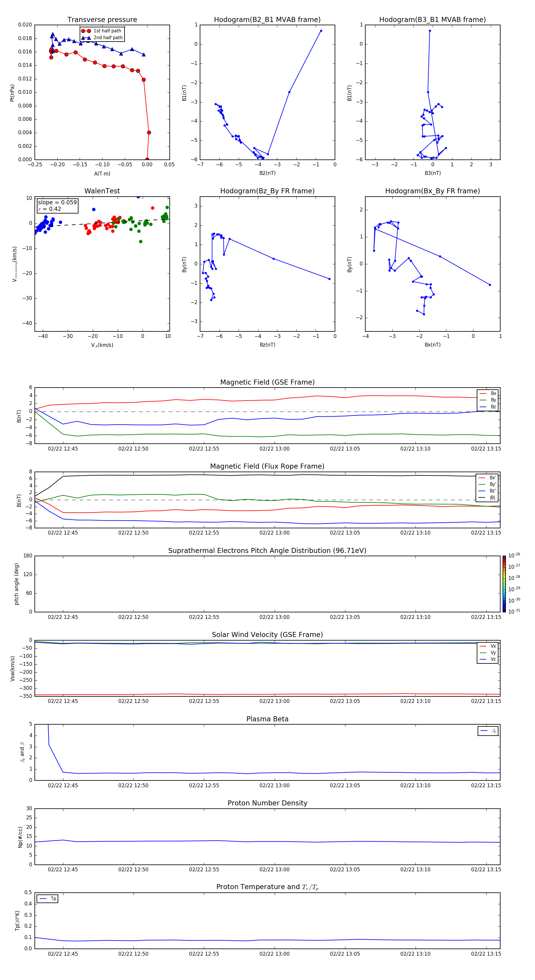Screen dimensions: 535x980
Task: Click the "Hodogram(B2_B1 MVAB frame)" title
Action: point(267,19)
